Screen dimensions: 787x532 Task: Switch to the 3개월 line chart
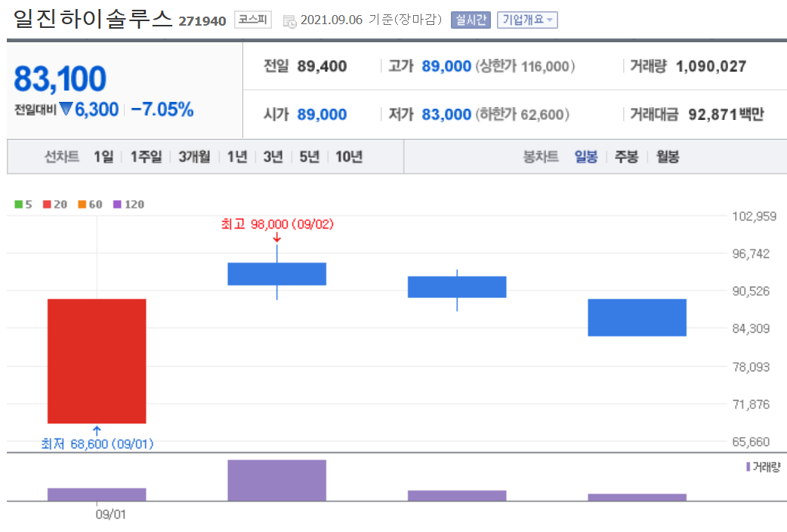click(x=194, y=157)
